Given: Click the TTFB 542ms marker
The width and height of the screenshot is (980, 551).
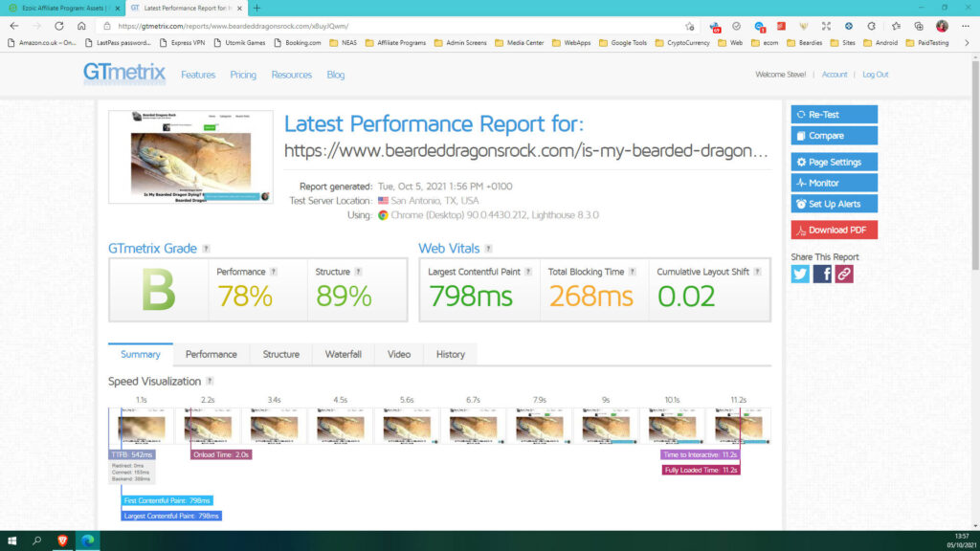Looking at the screenshot, I should pos(132,454).
